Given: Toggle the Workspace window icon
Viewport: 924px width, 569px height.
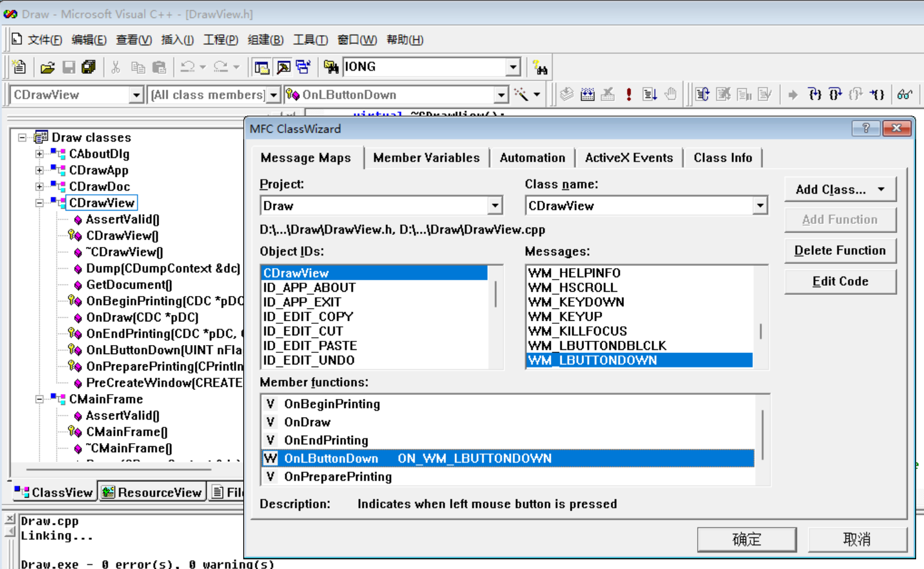Looking at the screenshot, I should coord(261,67).
